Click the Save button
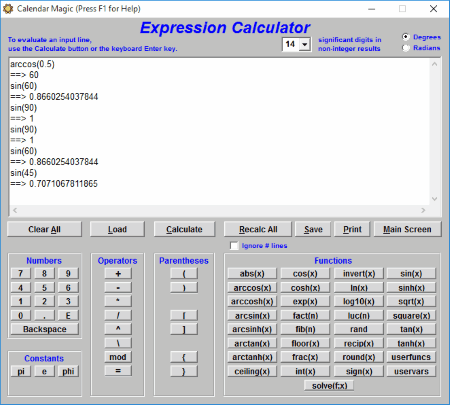Viewport: 450px width, 405px height. click(x=313, y=229)
